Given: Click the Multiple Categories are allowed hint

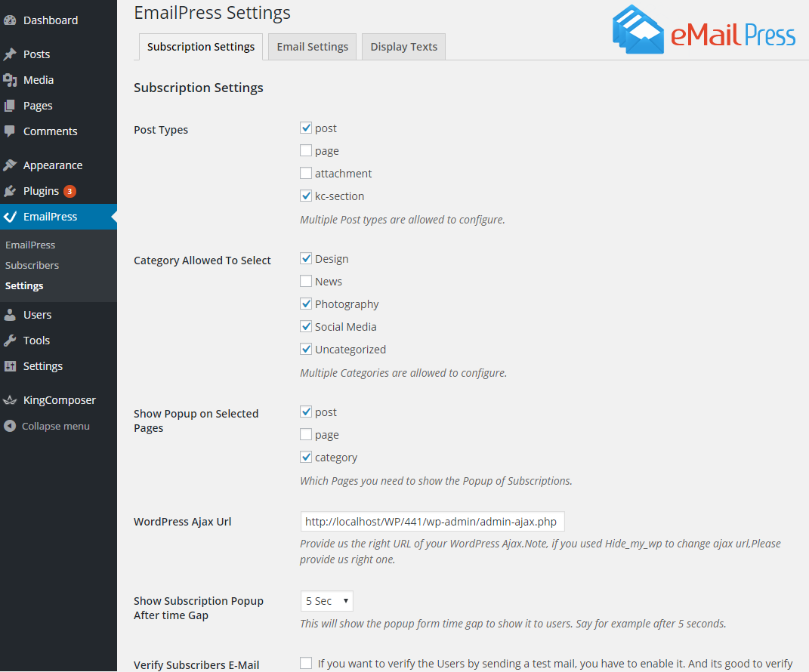Looking at the screenshot, I should point(403,373).
